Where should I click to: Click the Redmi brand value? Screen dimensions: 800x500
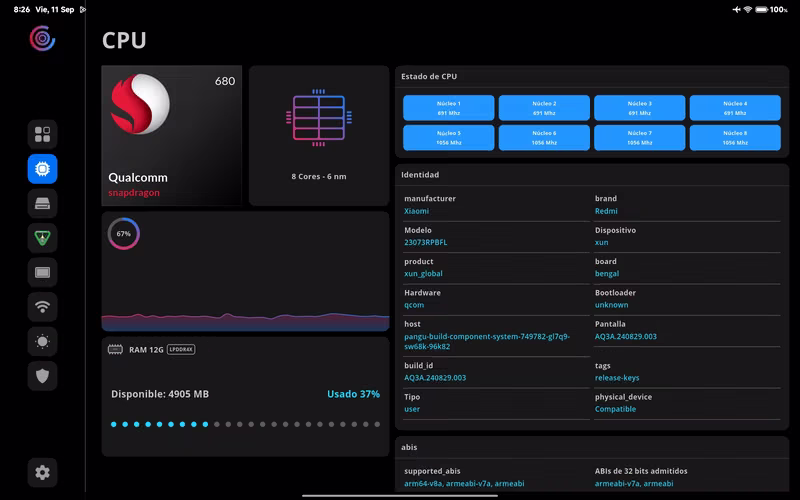(606, 211)
